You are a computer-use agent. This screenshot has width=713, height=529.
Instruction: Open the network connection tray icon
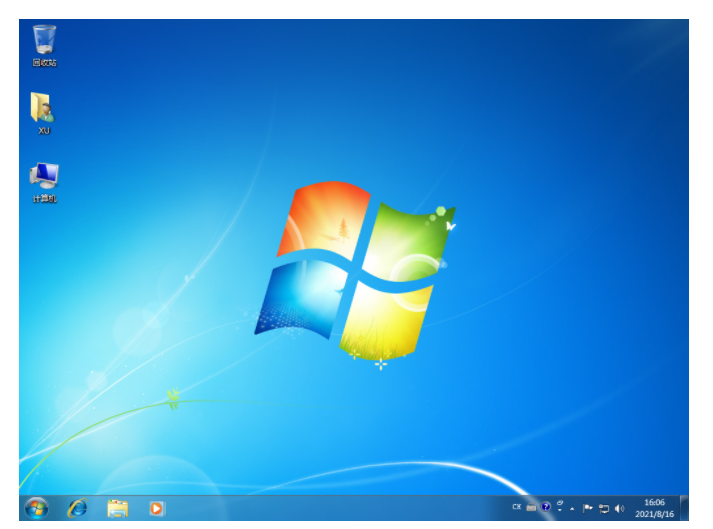point(604,508)
